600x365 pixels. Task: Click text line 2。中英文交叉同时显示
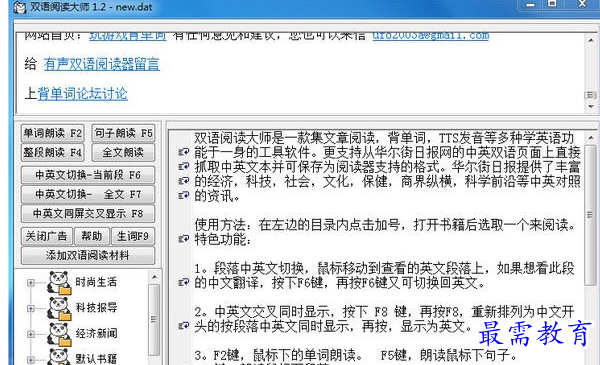(x=384, y=311)
